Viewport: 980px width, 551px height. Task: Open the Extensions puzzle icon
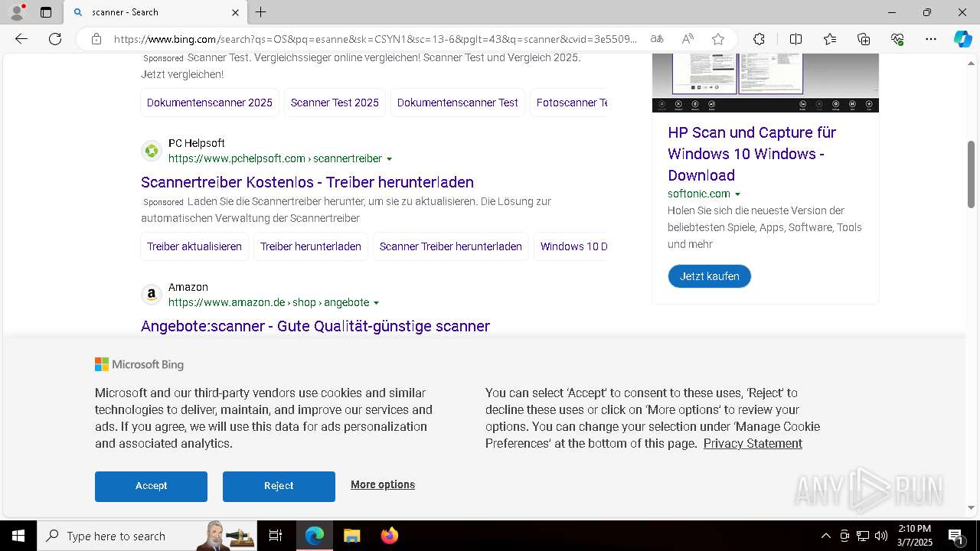pos(759,39)
